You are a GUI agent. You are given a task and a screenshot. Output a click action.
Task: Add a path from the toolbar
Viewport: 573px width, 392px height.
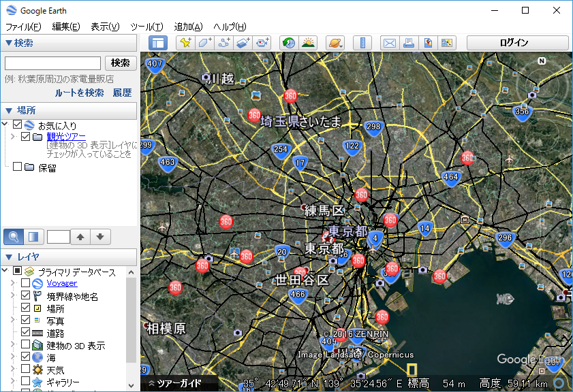[x=223, y=43]
